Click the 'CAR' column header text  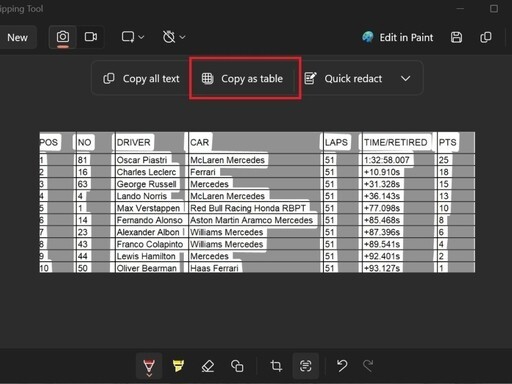pos(199,142)
